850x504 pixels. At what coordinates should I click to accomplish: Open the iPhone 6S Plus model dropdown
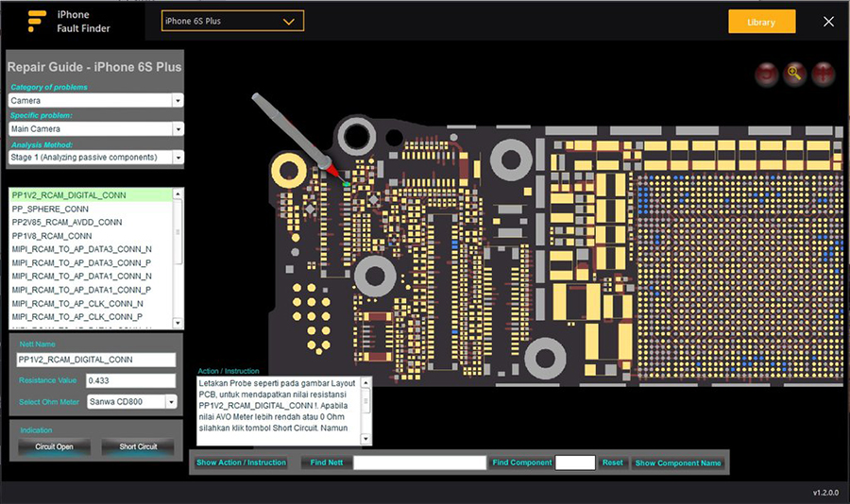232,21
